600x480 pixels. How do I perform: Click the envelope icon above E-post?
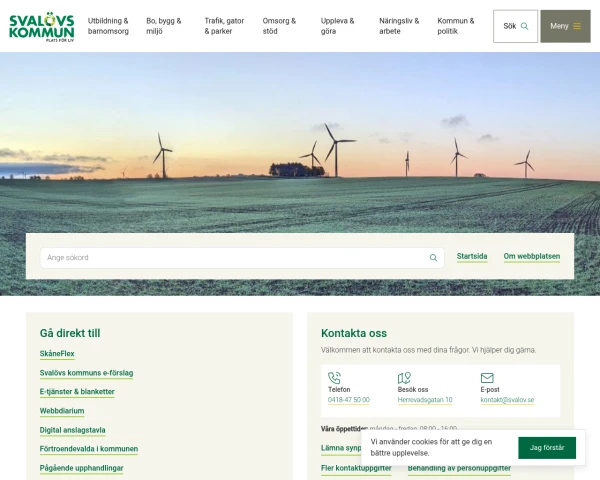click(x=487, y=378)
